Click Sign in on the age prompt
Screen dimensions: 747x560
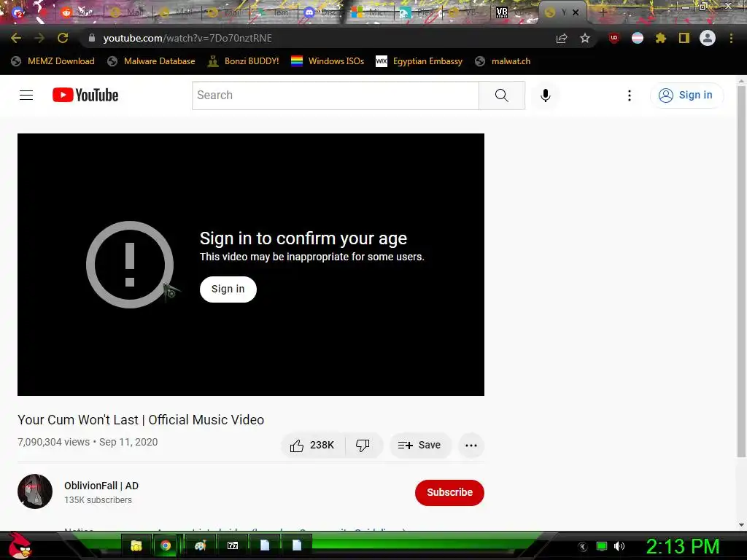(228, 289)
